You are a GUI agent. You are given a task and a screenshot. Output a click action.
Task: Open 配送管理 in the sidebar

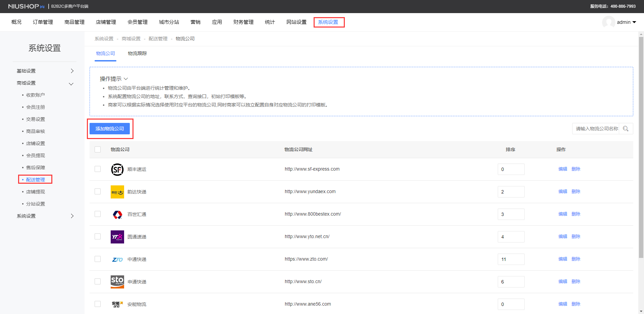click(x=36, y=180)
